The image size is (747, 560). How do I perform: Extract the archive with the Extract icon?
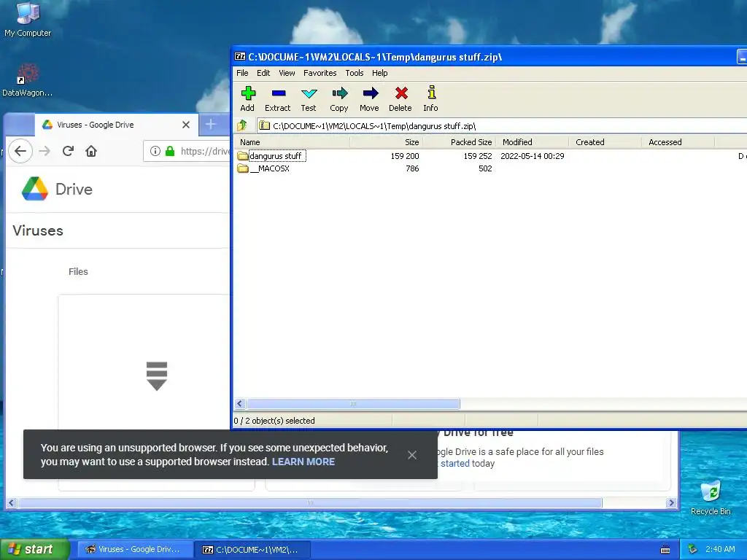pos(278,99)
